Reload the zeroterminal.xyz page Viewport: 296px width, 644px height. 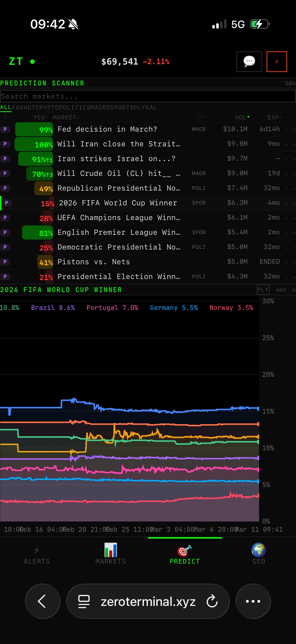[212, 601]
